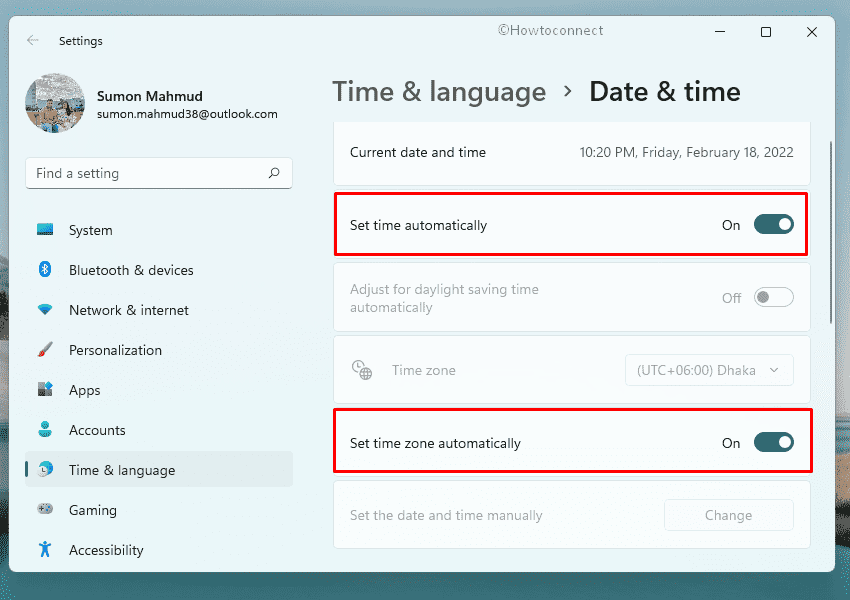The image size is (850, 600).
Task: Open Apps using its sidebar icon
Action: (x=45, y=390)
